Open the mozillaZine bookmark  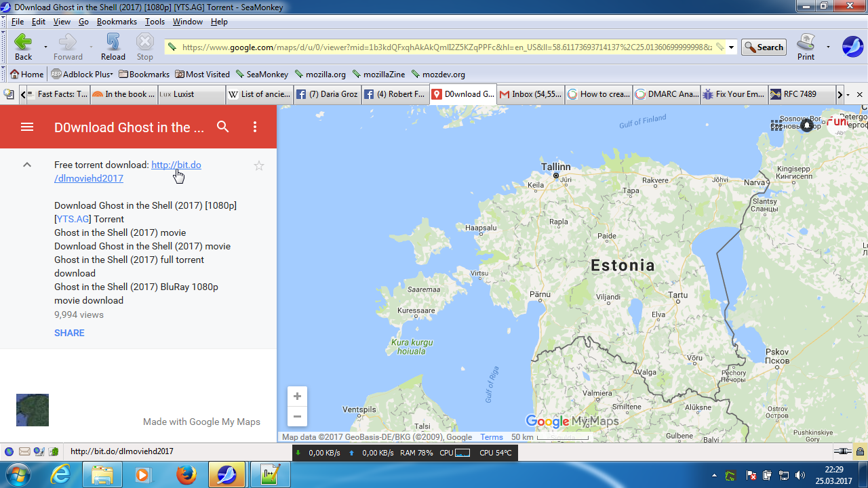tap(378, 75)
